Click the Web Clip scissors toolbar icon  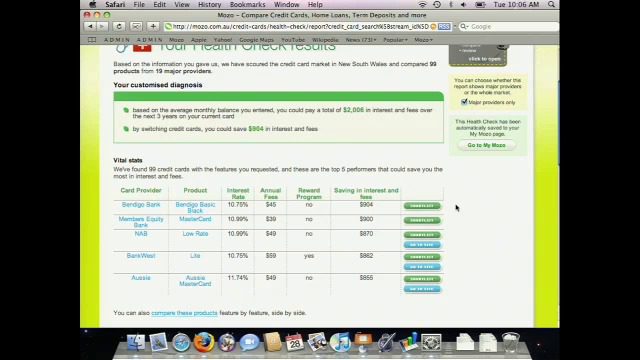(136, 27)
